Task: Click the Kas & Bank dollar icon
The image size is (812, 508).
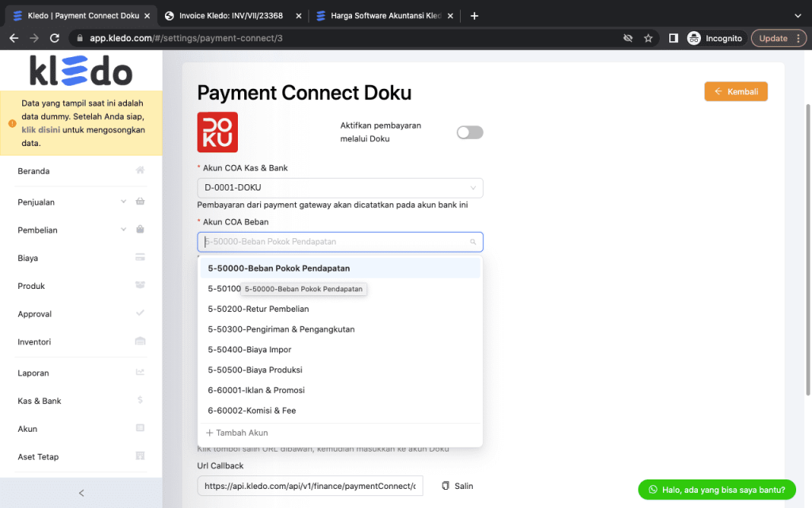Action: pos(140,400)
